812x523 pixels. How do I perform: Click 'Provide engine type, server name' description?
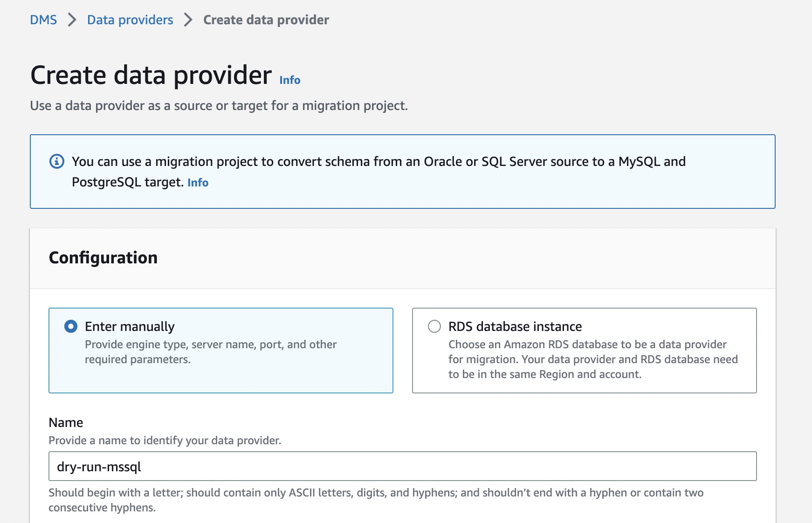click(211, 352)
